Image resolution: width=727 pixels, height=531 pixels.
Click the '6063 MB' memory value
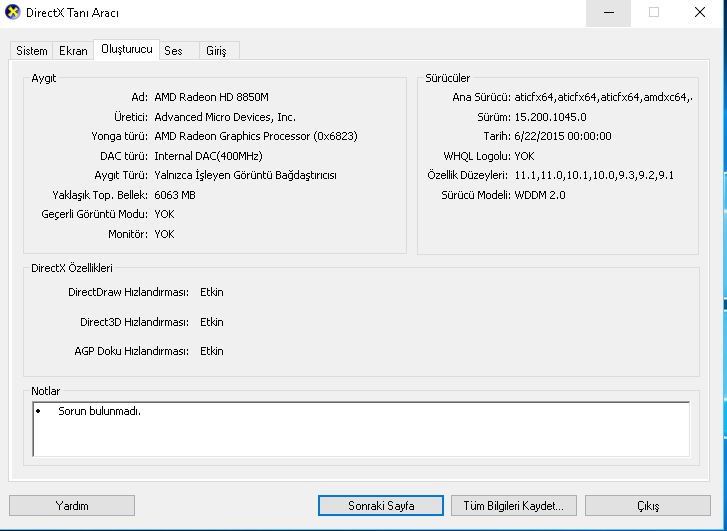[x=175, y=195]
